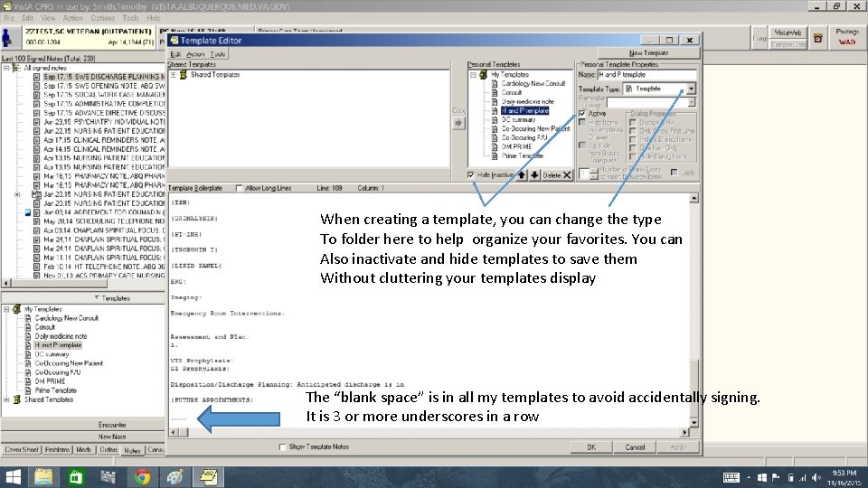Click the template Name input field
The image size is (868, 488).
click(x=646, y=75)
